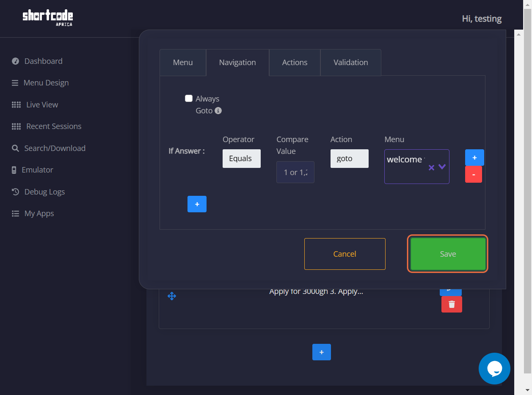
Task: Switch to the Validation tab
Action: [x=351, y=63]
